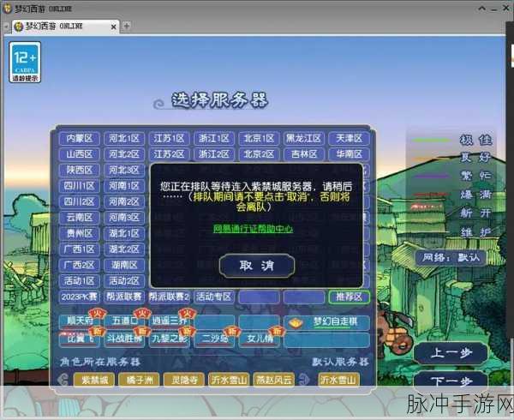Select the 河北3区 region
The height and width of the screenshot is (420, 514).
(x=124, y=170)
